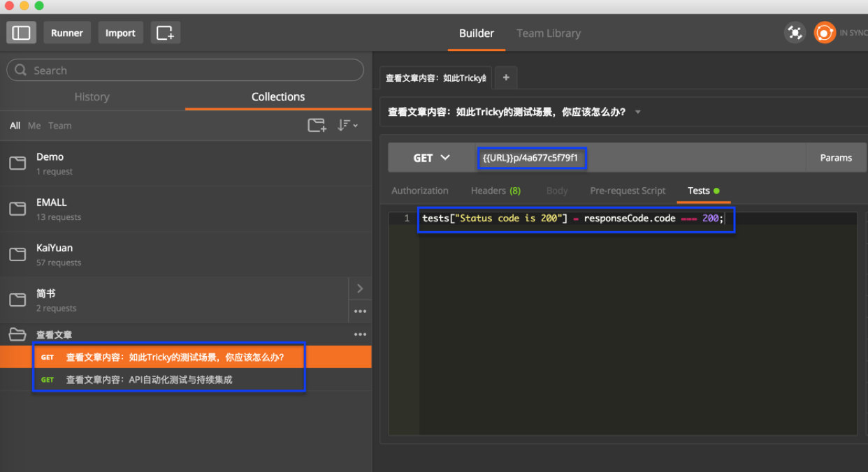Open the interceptor satellite icon
The image size is (868, 472).
point(795,33)
